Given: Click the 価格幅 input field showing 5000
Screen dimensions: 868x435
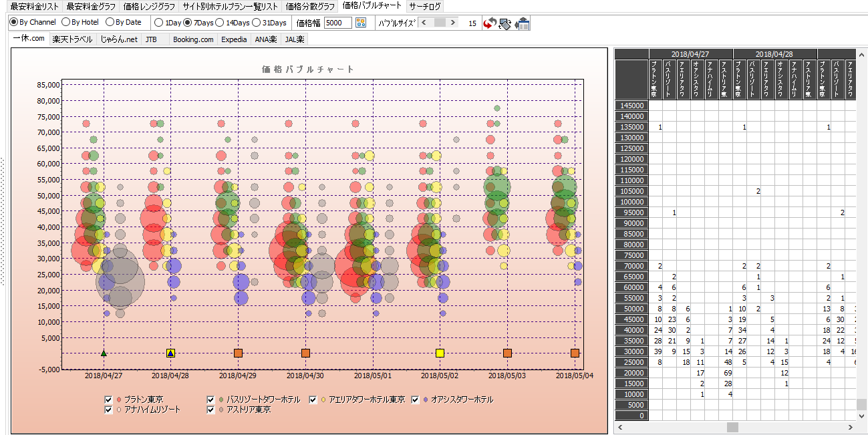Looking at the screenshot, I should 337,23.
